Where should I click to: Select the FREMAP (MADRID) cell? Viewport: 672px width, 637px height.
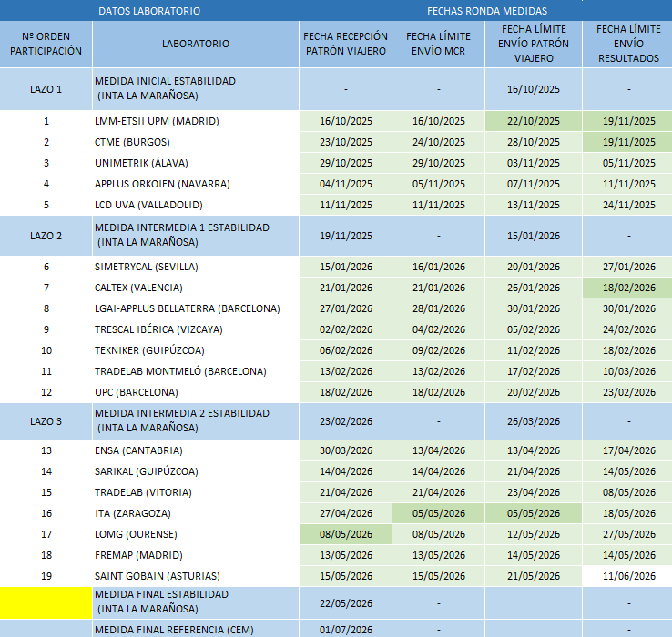(x=196, y=556)
